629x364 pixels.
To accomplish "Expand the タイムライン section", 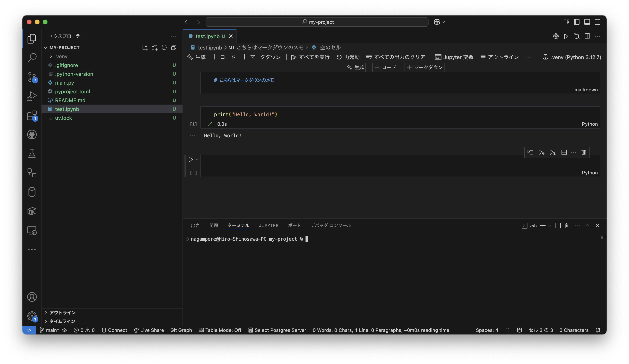I will tap(62, 321).
